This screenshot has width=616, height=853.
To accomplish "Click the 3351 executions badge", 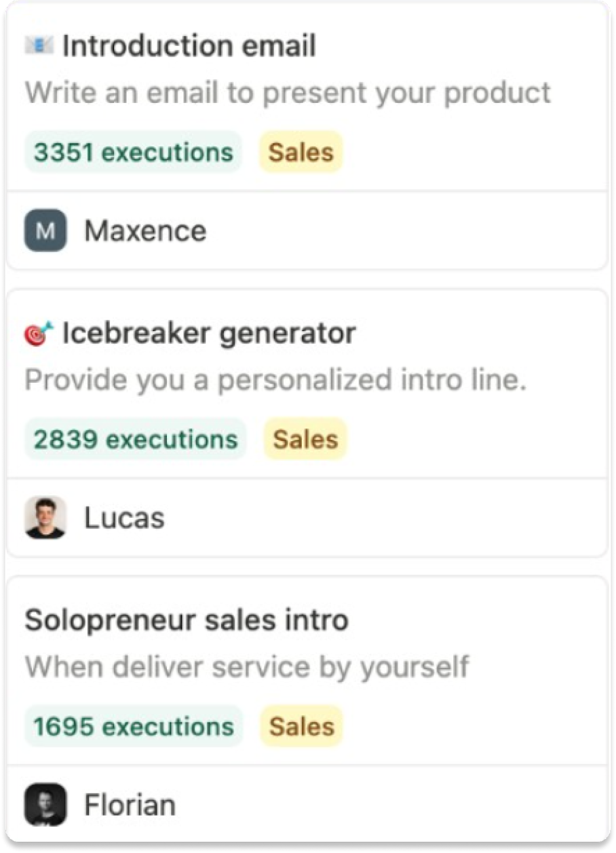I will coord(133,152).
